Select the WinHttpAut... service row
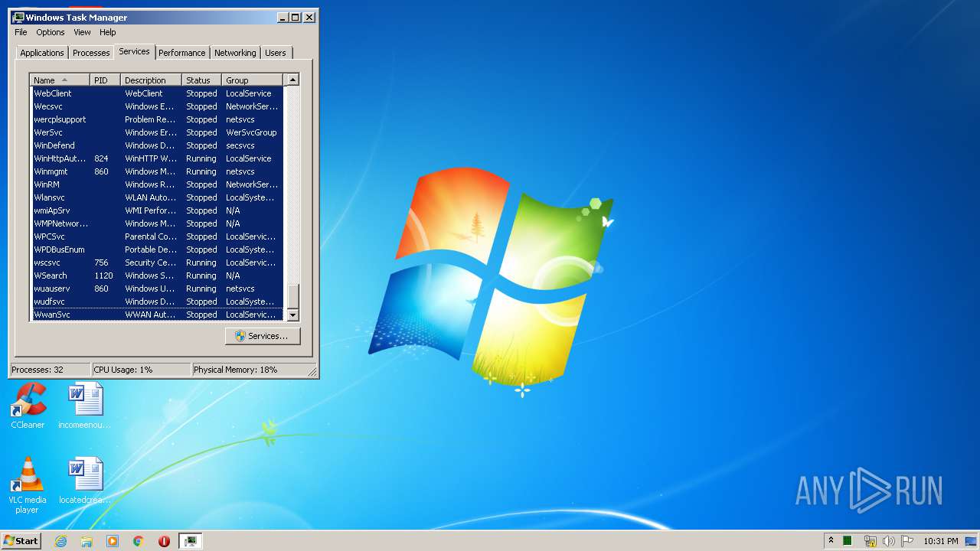The height and width of the screenshot is (551, 980). click(157, 158)
